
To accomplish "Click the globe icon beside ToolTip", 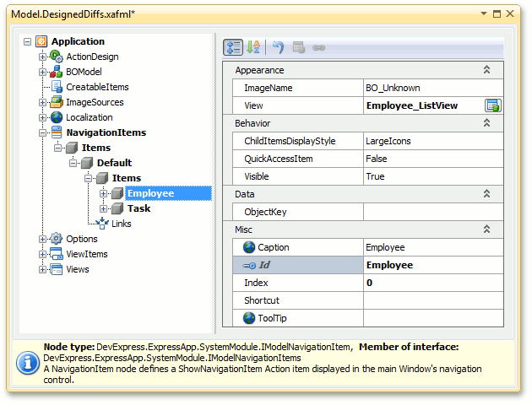I will (x=249, y=318).
